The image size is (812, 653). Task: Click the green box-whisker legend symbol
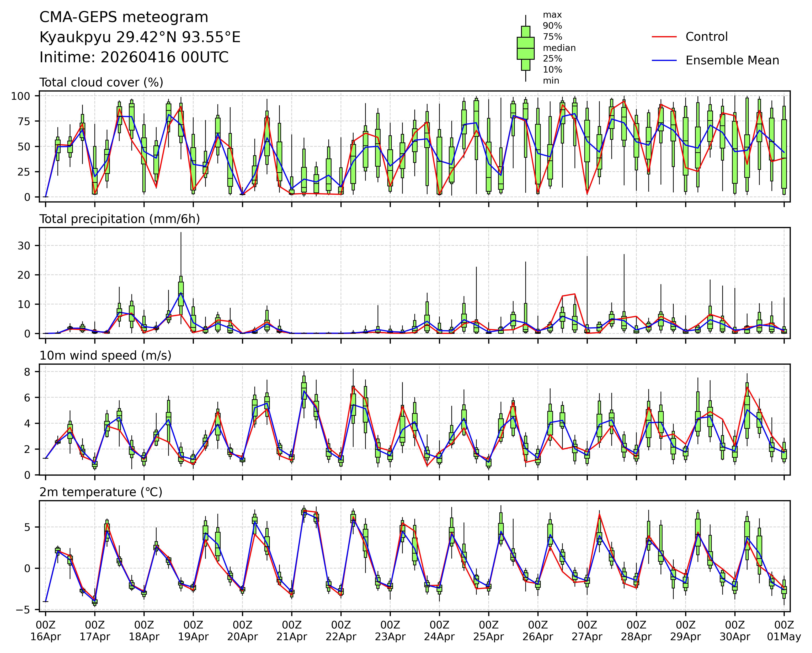(525, 48)
